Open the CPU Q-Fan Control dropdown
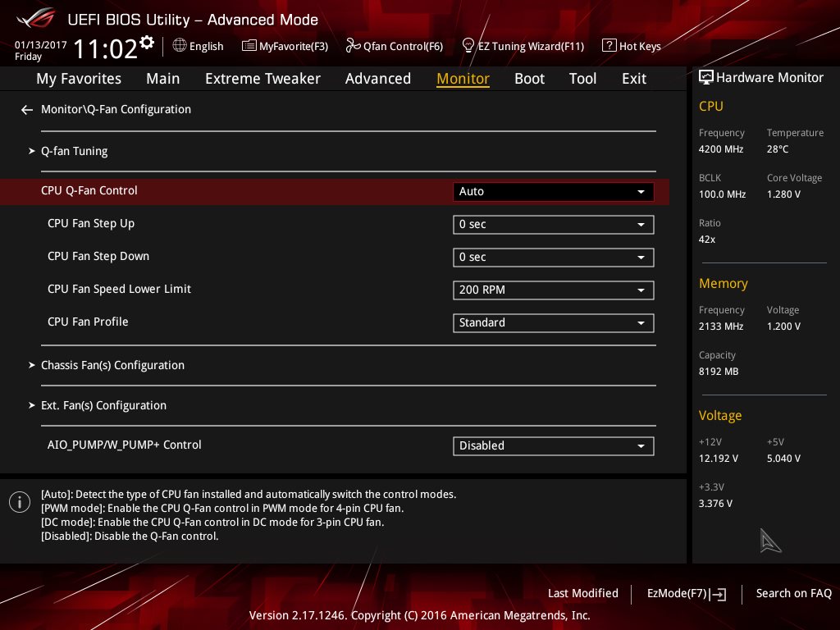The height and width of the screenshot is (630, 840). pyautogui.click(x=553, y=192)
